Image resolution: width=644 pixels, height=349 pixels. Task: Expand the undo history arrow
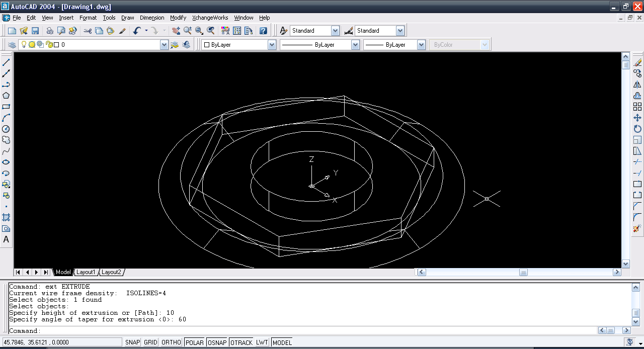146,31
